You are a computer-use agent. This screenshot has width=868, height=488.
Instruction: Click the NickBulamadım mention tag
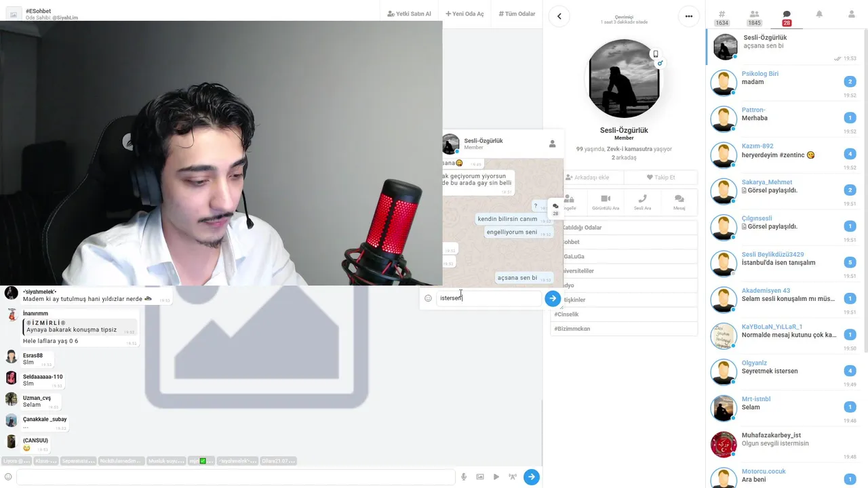click(x=121, y=461)
